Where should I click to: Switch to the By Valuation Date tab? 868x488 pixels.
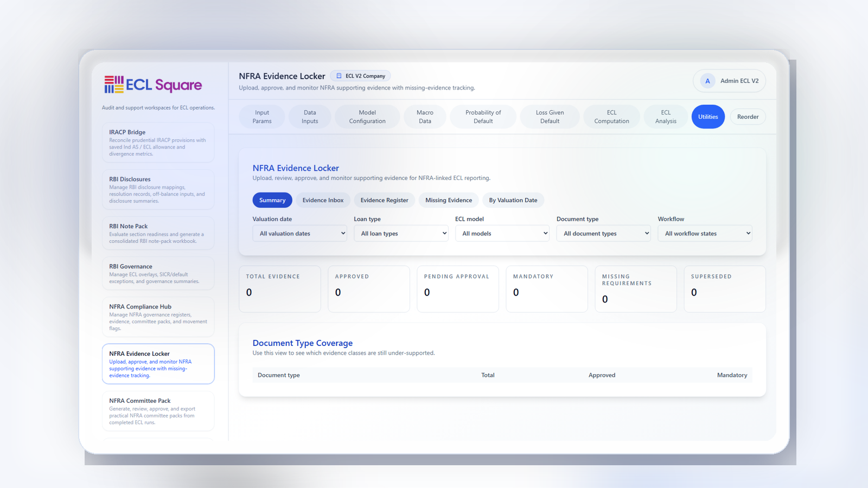pyautogui.click(x=513, y=200)
